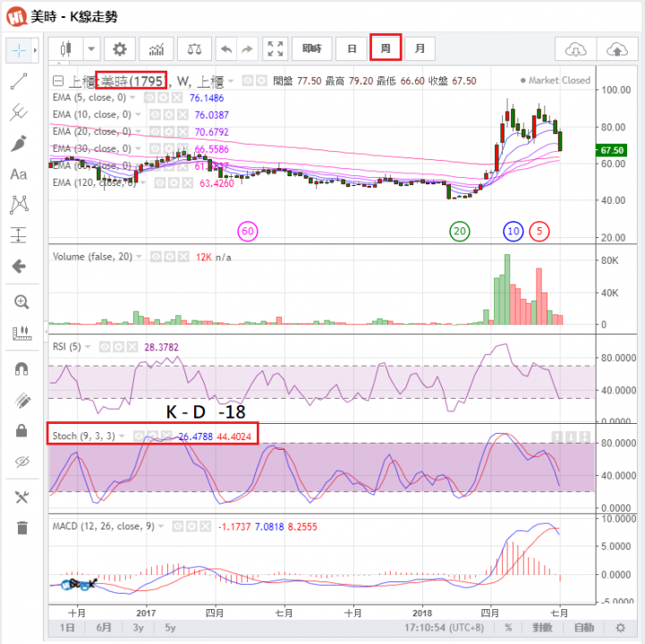645x644 pixels.
Task: Open EMA 10 settings gear
Action: click(169, 114)
